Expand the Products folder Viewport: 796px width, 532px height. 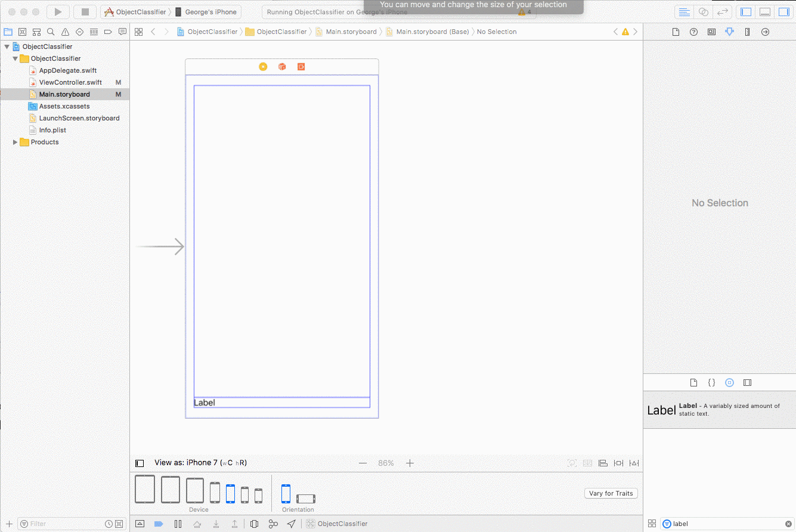pyautogui.click(x=16, y=142)
